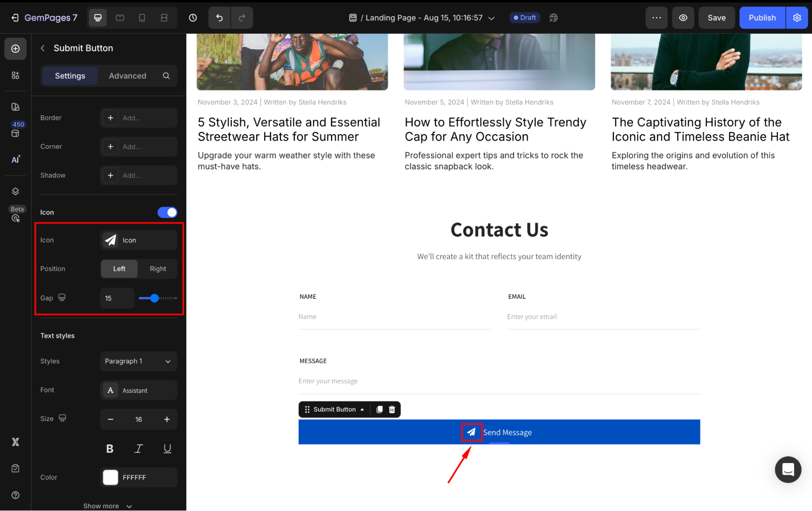Open the FFFFFF text color swatch

click(110, 477)
